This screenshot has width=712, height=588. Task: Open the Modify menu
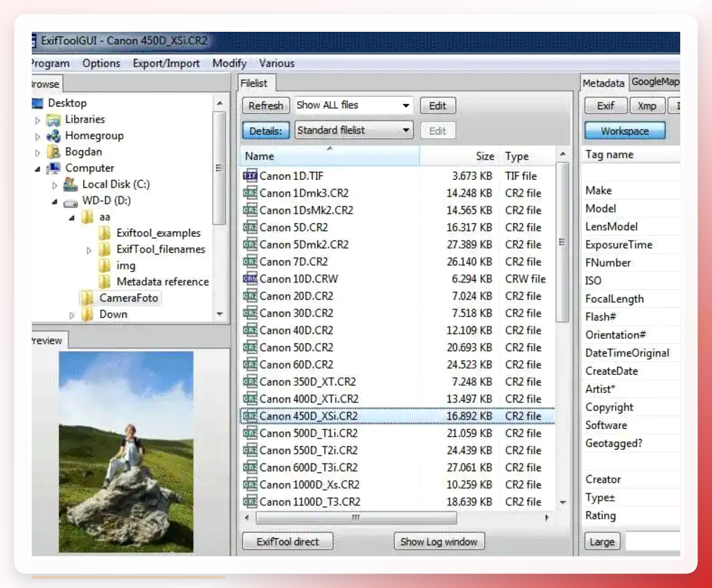pyautogui.click(x=230, y=63)
